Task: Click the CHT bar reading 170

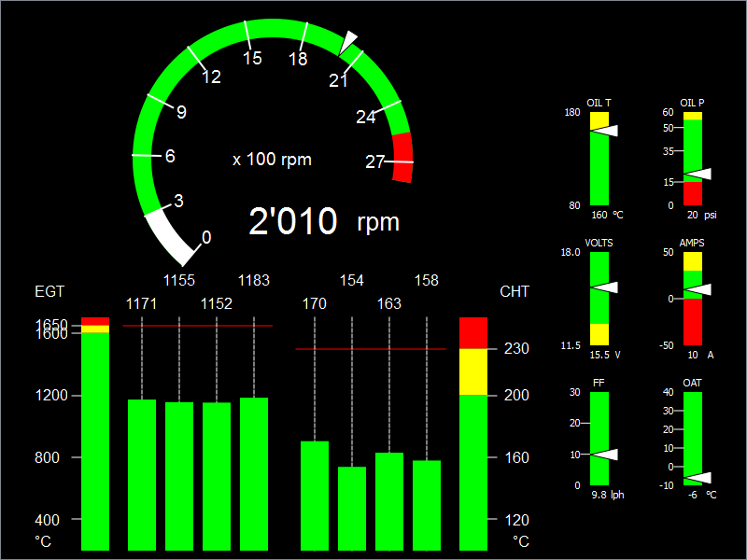Action: point(315,495)
